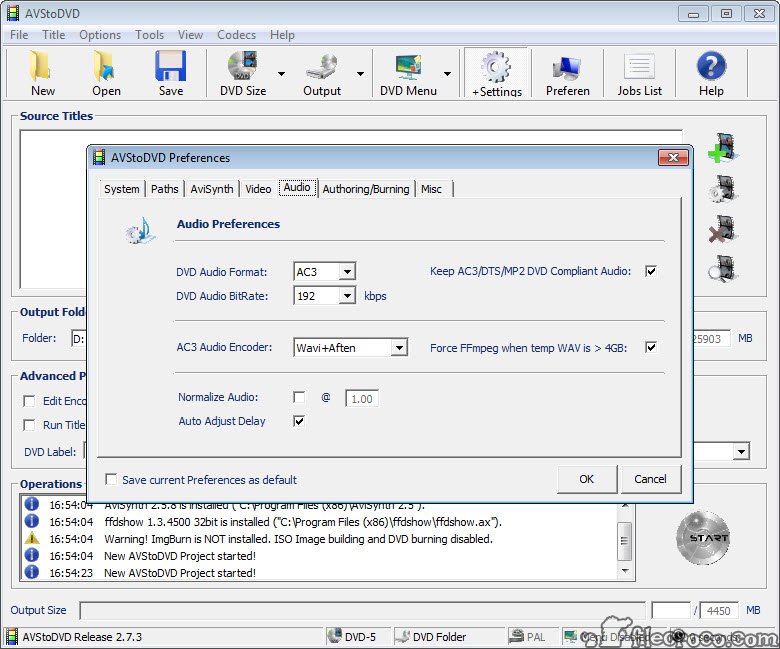Click the New project folder icon
Image resolution: width=780 pixels, height=649 pixels.
41,66
